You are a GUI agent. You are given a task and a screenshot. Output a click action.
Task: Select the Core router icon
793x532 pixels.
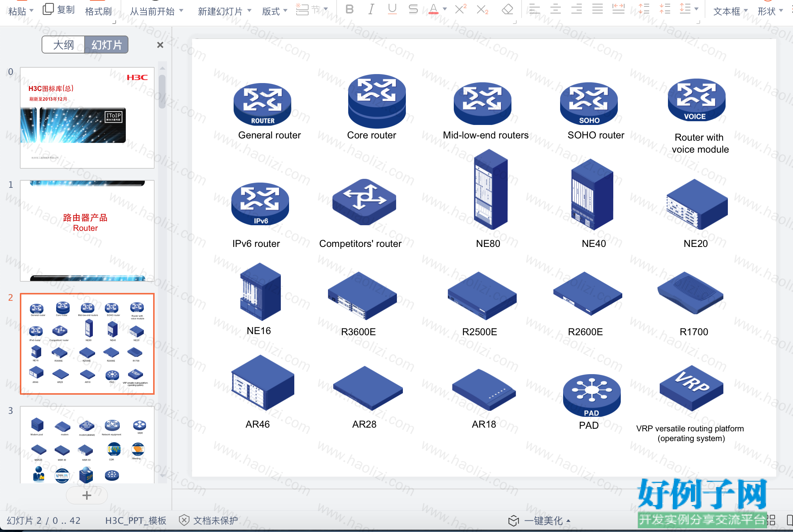coord(377,101)
